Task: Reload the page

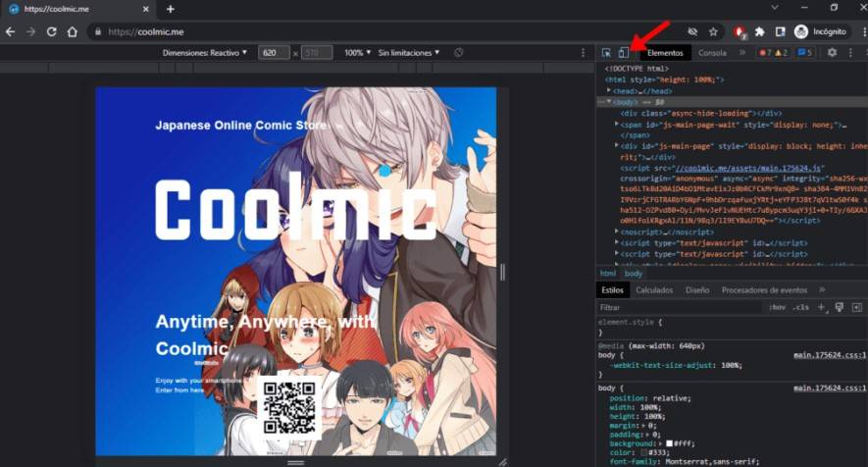Action: tap(51, 32)
